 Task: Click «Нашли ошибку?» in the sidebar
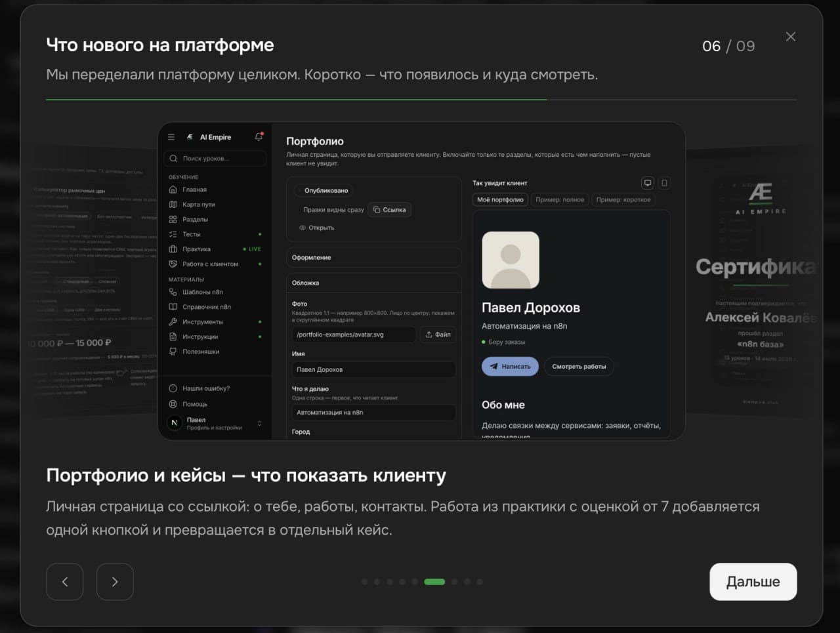pyautogui.click(x=215, y=388)
